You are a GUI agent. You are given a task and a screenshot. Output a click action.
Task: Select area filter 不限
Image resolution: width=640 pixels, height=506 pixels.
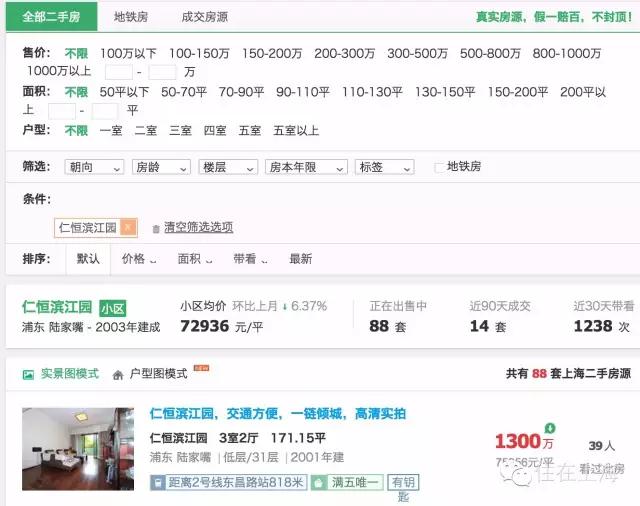tap(76, 92)
